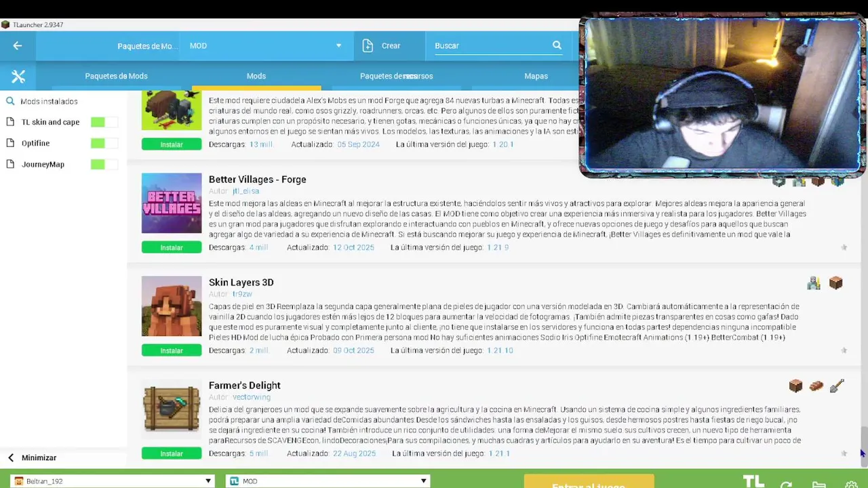Favorite Farmer's Delight with its star
This screenshot has width=868, height=488.
(844, 453)
